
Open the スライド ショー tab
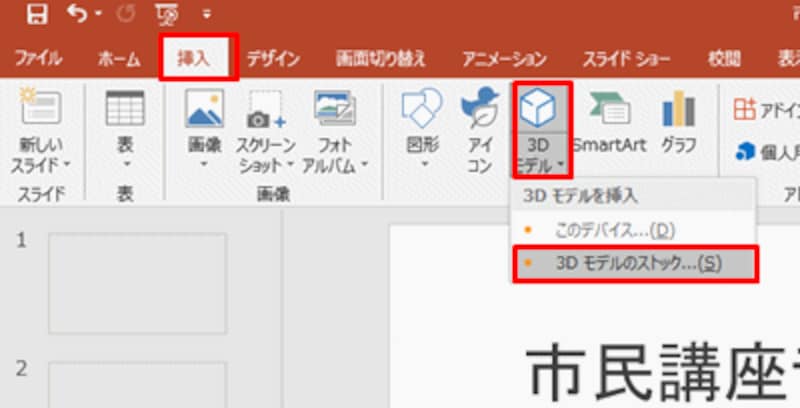coord(627,59)
